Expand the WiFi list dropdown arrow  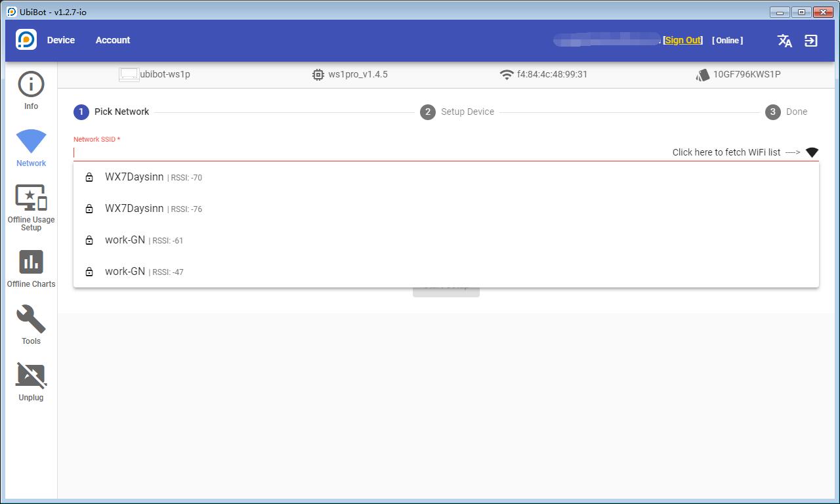812,152
